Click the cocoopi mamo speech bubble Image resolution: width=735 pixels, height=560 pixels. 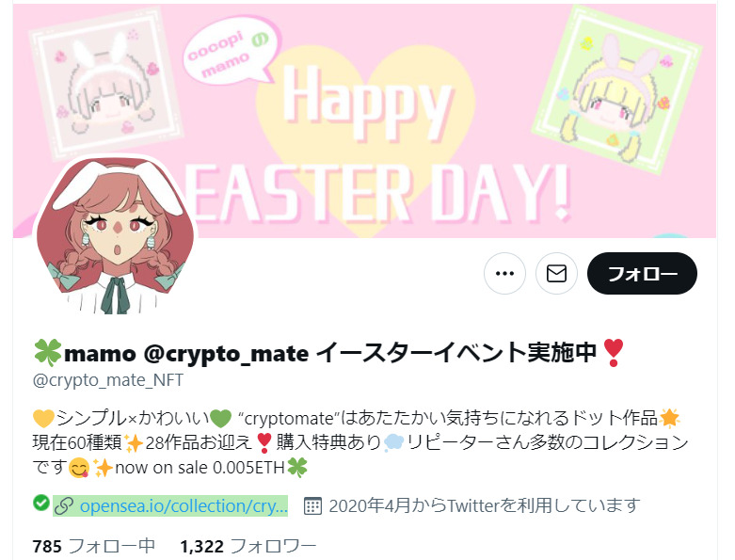231,53
